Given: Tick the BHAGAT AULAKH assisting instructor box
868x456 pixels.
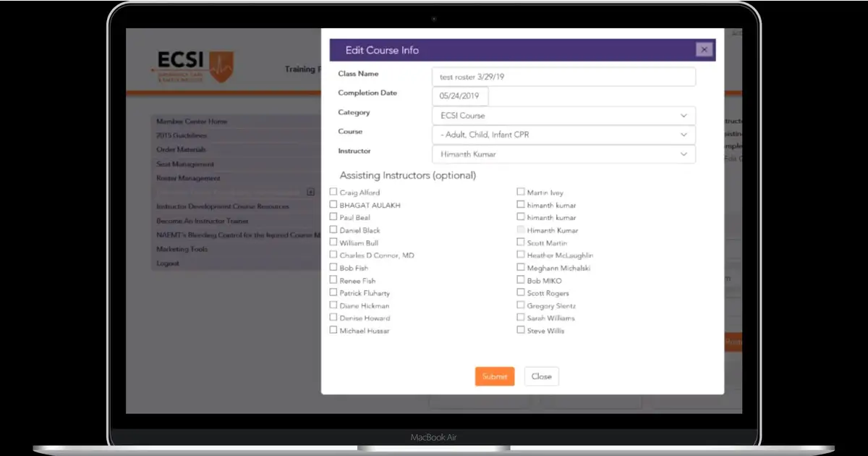Looking at the screenshot, I should [x=333, y=205].
